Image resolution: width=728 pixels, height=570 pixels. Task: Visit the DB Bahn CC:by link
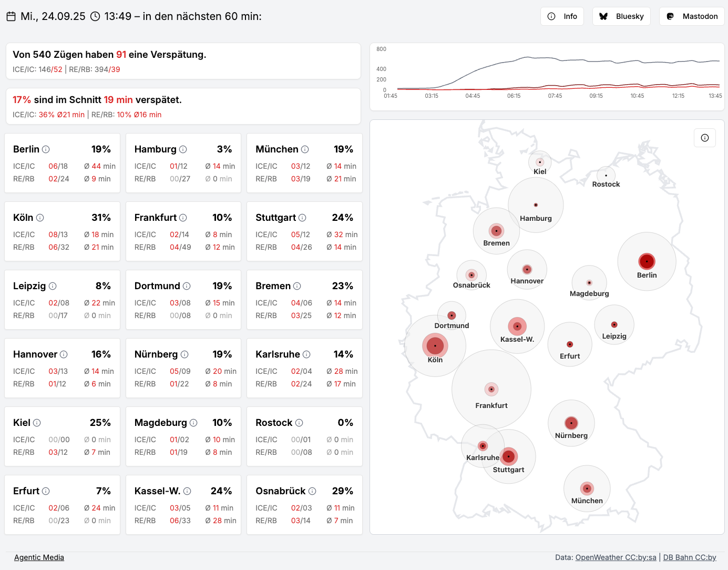coord(689,557)
